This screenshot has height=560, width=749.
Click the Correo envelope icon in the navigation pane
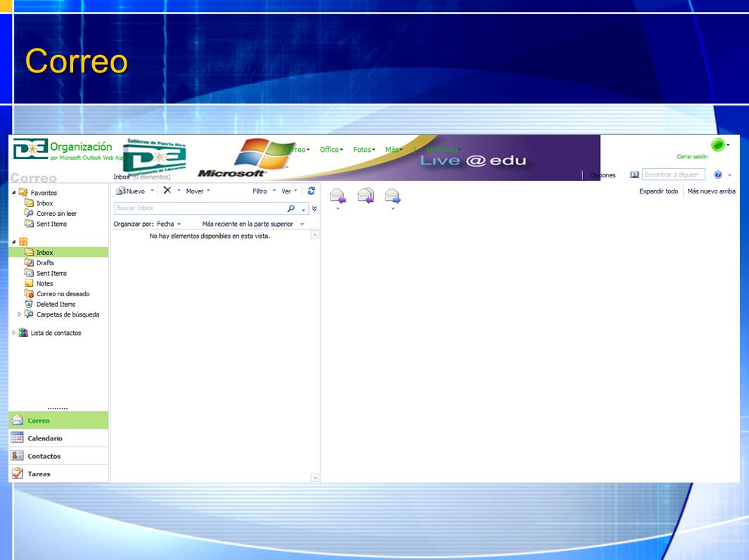pos(17,420)
